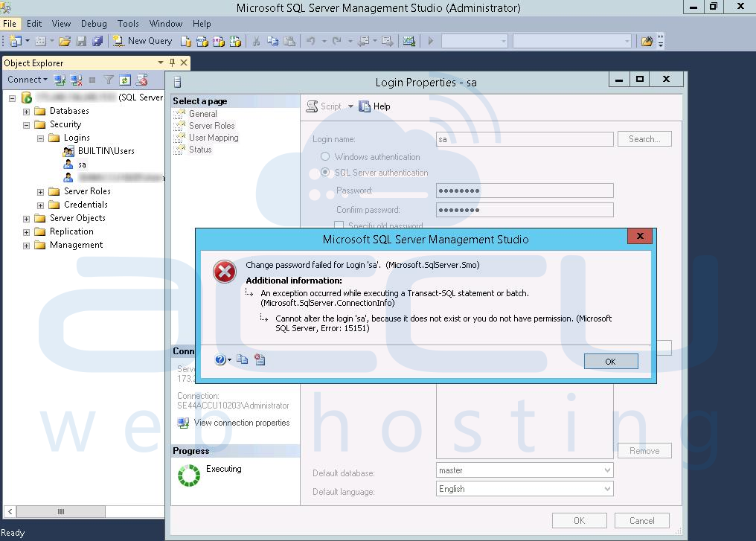Viewport: 756px width, 541px height.
Task: Click in the Password input field
Action: pyautogui.click(x=525, y=191)
